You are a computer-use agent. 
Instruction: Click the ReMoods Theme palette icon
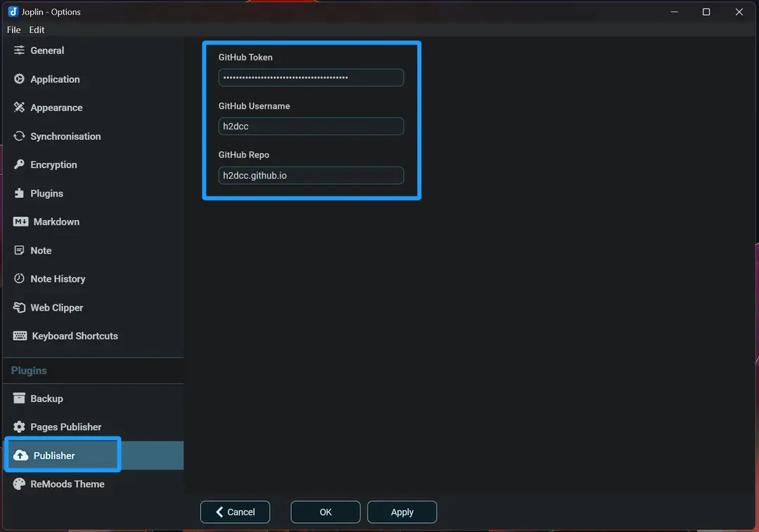[x=19, y=484]
